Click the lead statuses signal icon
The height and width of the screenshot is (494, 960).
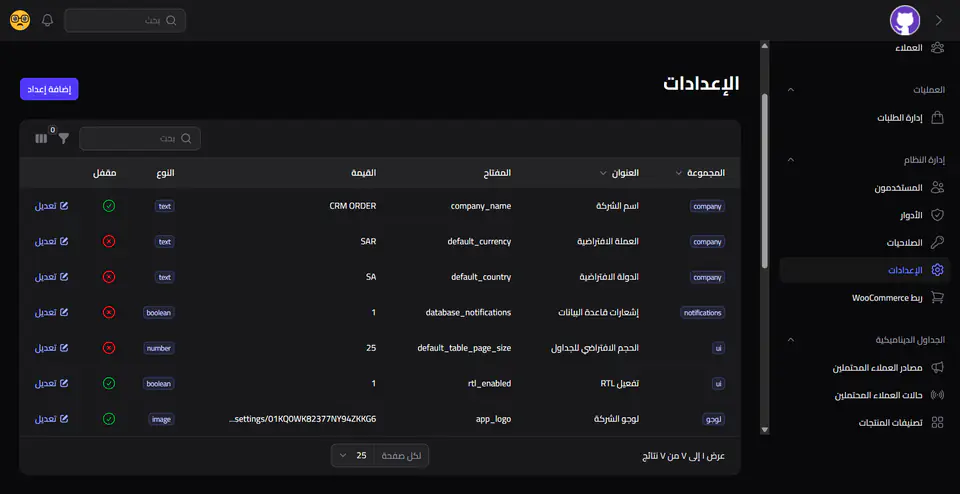(937, 395)
